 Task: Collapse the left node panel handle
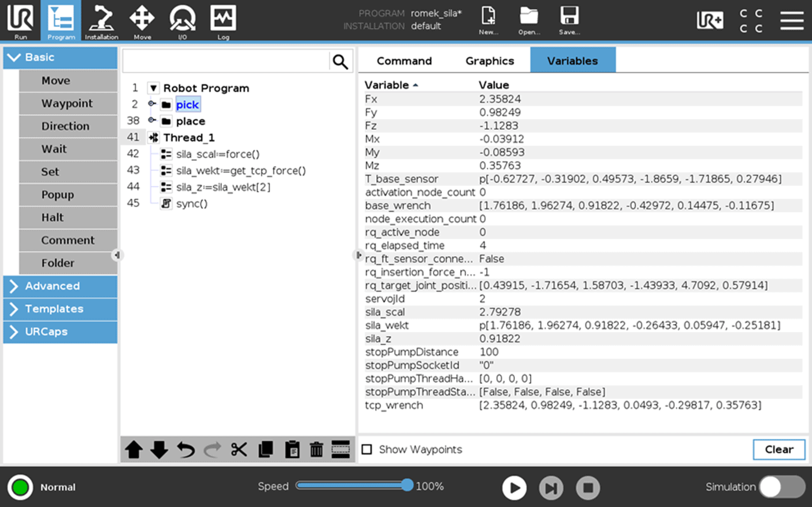pyautogui.click(x=117, y=255)
